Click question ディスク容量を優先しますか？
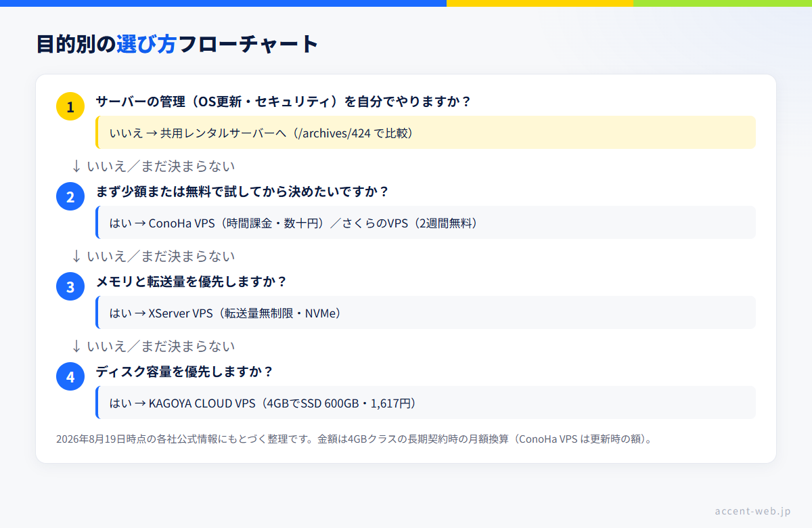Image resolution: width=812 pixels, height=528 pixels. (x=185, y=372)
